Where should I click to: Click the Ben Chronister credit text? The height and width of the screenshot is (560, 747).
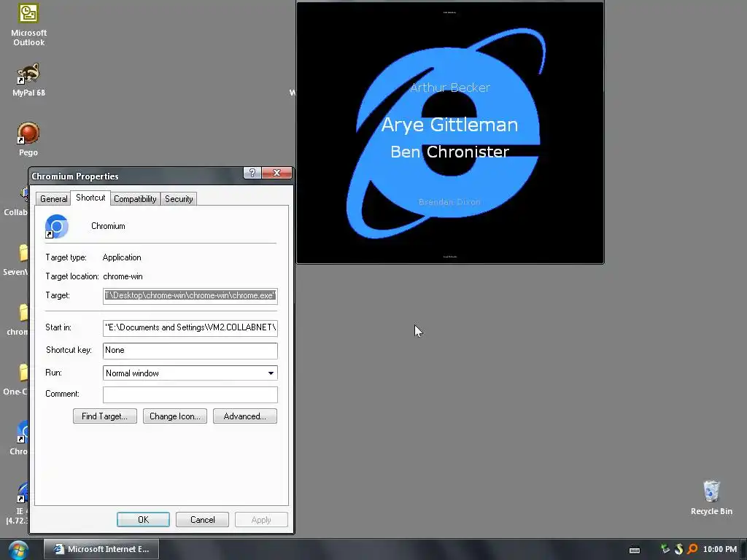[449, 152]
